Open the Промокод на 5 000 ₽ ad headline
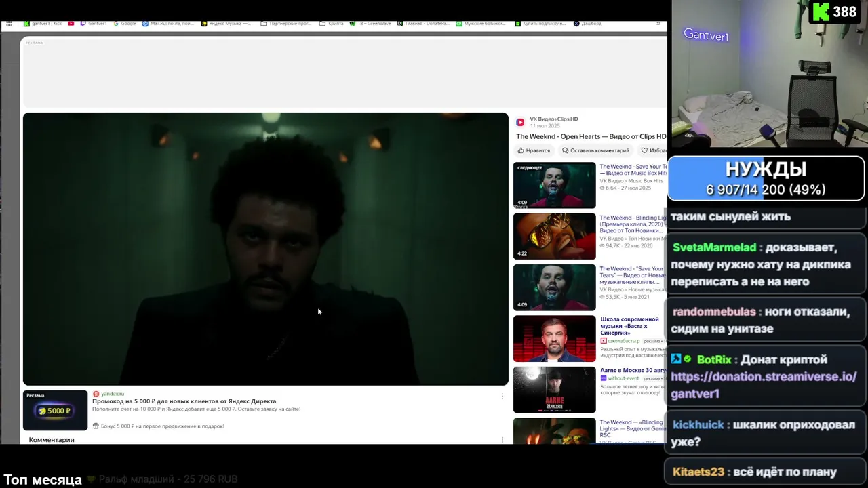Viewport: 868px width, 488px height. tap(184, 401)
